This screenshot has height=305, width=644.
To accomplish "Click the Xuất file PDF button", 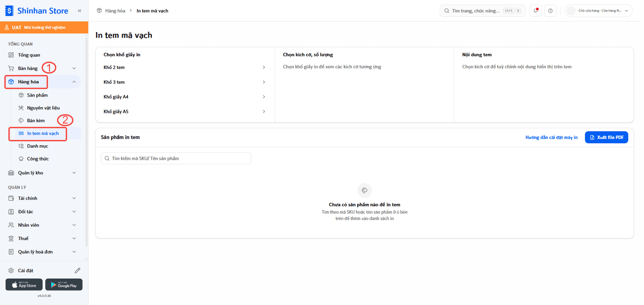I will (606, 137).
